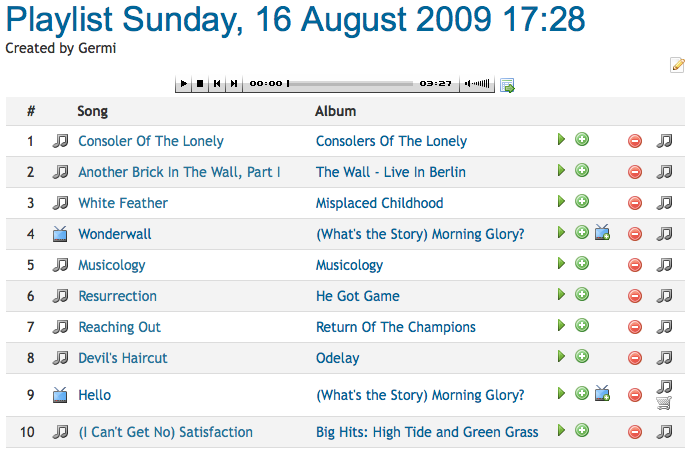Adjust the volume level bars

477,83
